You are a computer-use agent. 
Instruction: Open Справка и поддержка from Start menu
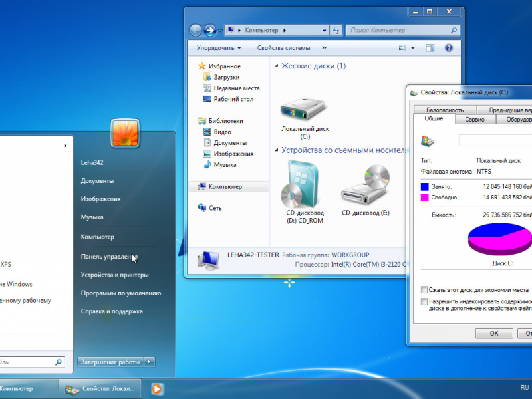[112, 311]
